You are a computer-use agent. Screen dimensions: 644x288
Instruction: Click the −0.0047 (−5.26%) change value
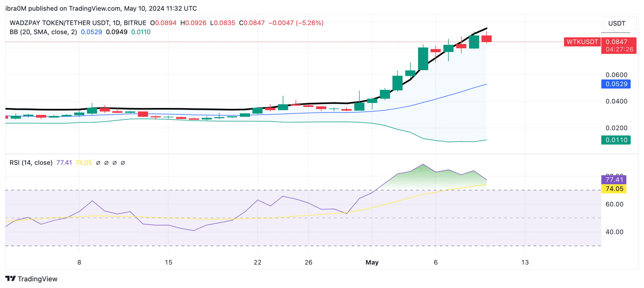296,23
